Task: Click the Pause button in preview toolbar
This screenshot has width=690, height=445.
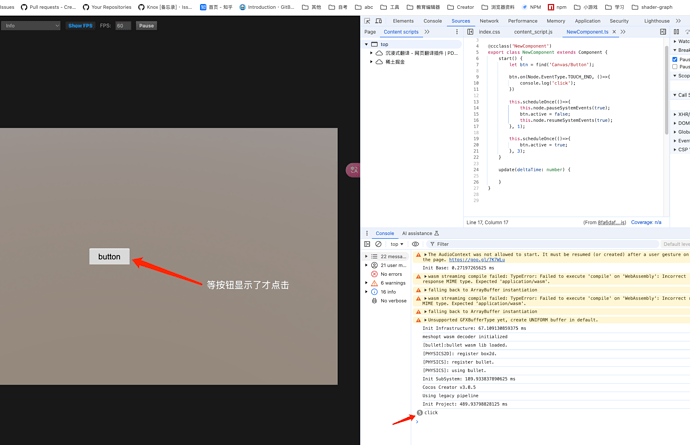Action: (x=147, y=26)
